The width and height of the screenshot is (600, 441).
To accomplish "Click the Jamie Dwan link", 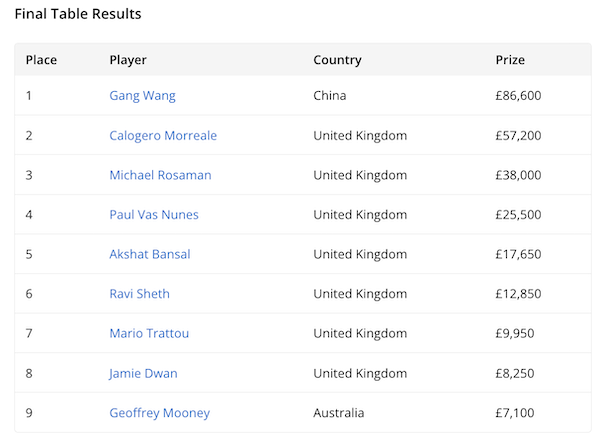I will [x=143, y=373].
